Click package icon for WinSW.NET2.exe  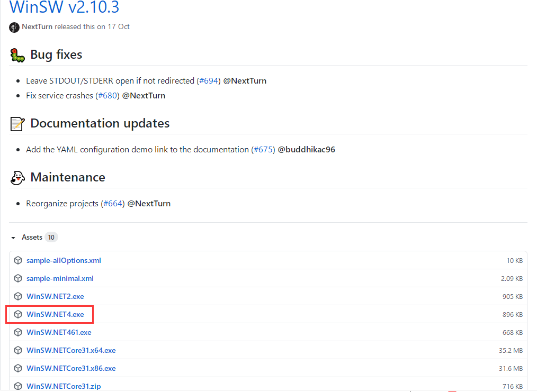[18, 296]
